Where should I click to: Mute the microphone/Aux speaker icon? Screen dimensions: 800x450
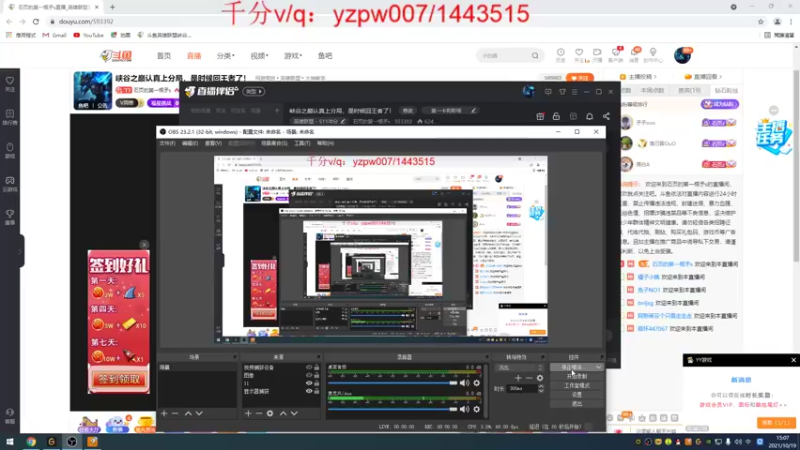click(464, 409)
